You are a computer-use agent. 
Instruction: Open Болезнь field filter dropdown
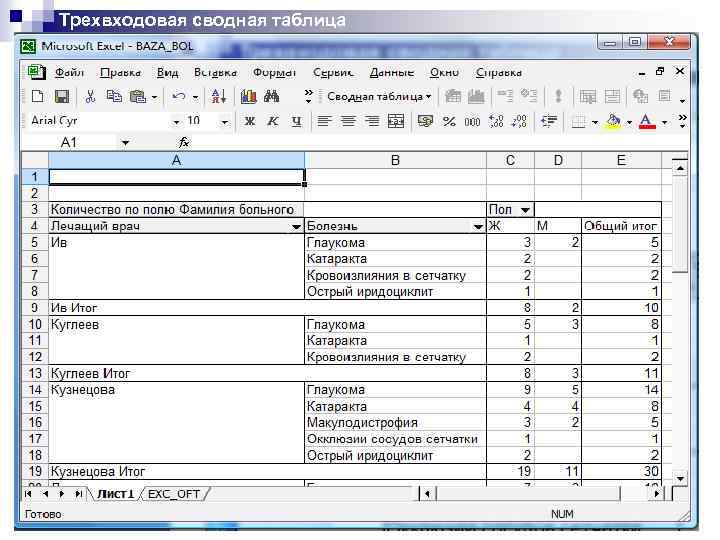pos(478,226)
